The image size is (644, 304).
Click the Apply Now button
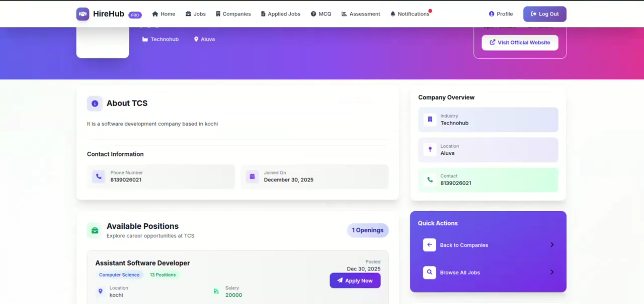pyautogui.click(x=355, y=280)
